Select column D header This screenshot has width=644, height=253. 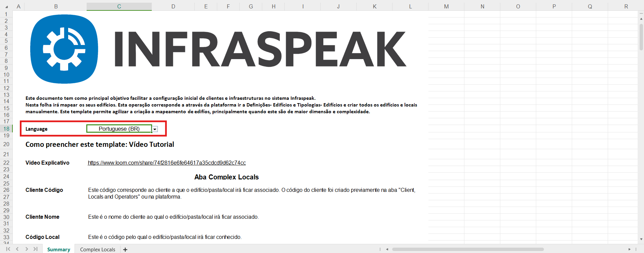click(173, 6)
